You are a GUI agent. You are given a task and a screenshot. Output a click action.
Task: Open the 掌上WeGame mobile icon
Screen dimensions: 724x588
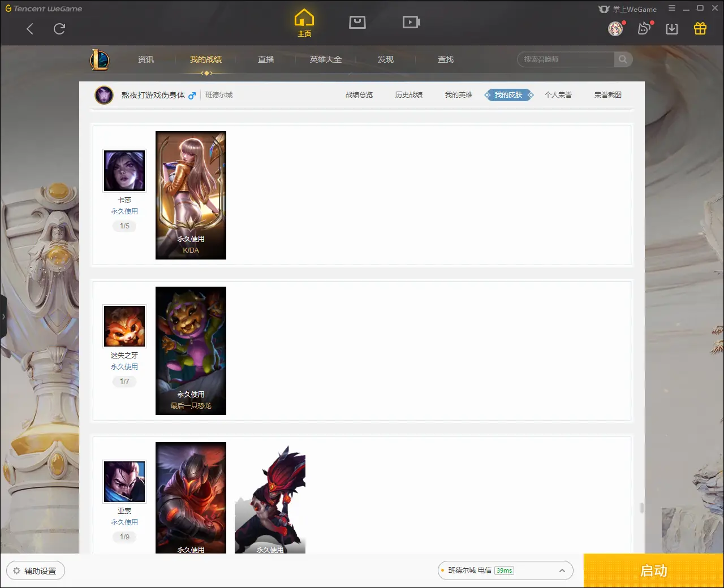628,9
